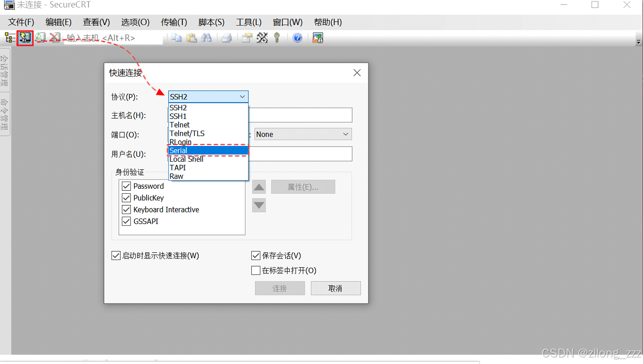Open the 编辑(E) menu
643x364 pixels.
click(x=58, y=22)
